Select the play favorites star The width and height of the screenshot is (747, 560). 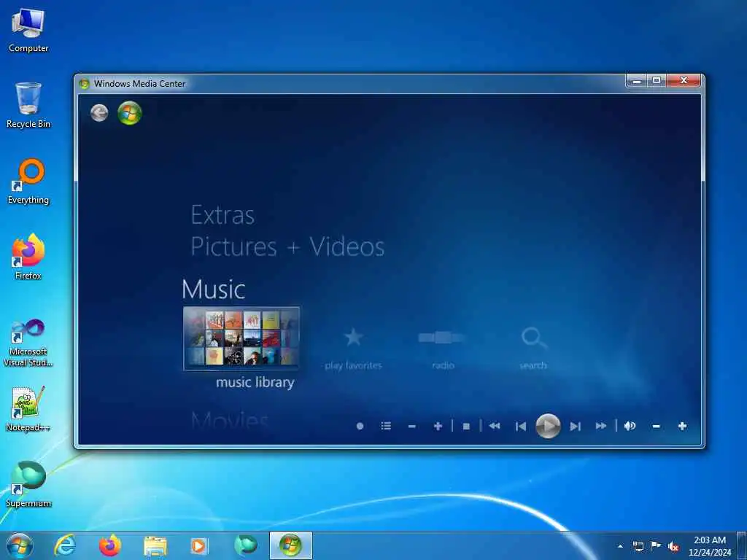click(354, 337)
